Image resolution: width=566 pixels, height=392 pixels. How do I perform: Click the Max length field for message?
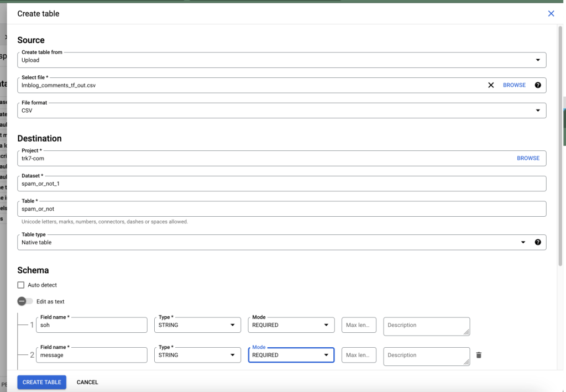[359, 355]
